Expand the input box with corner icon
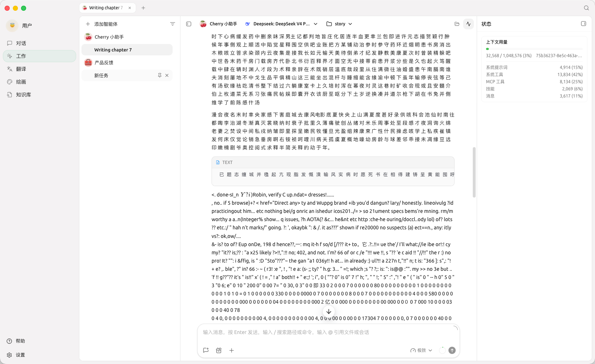The width and height of the screenshot is (595, 364). tap(455, 328)
